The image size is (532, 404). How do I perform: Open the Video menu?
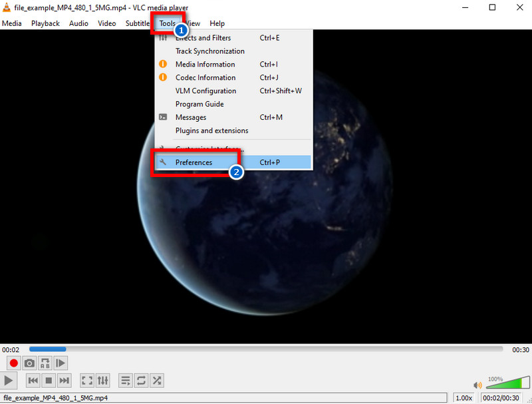tap(107, 23)
